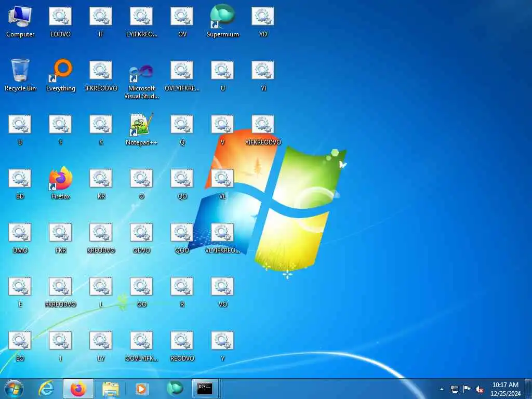
Task: Select the KREODVO file icon
Action: click(101, 237)
